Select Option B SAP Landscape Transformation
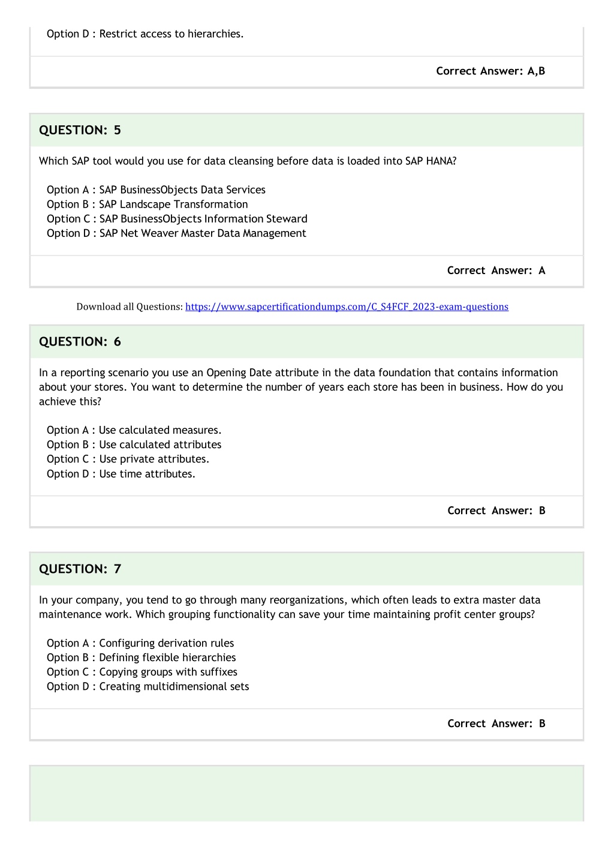614x868 pixels. (x=148, y=204)
